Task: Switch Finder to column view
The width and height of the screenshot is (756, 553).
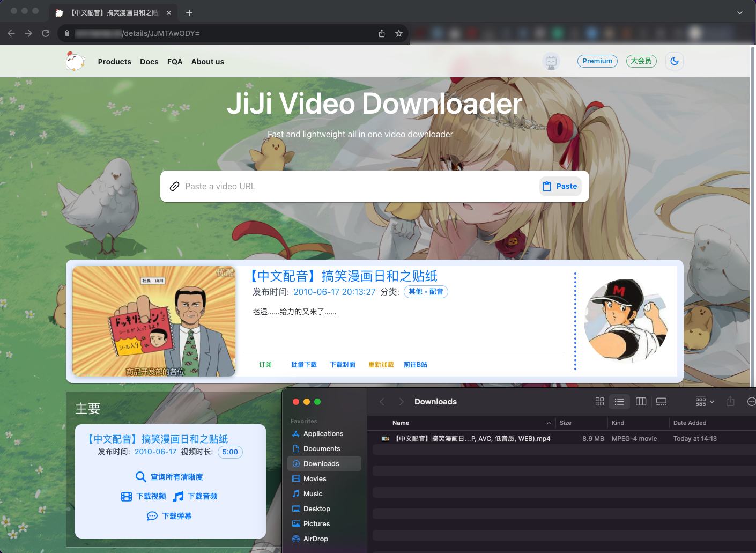Action: click(641, 402)
